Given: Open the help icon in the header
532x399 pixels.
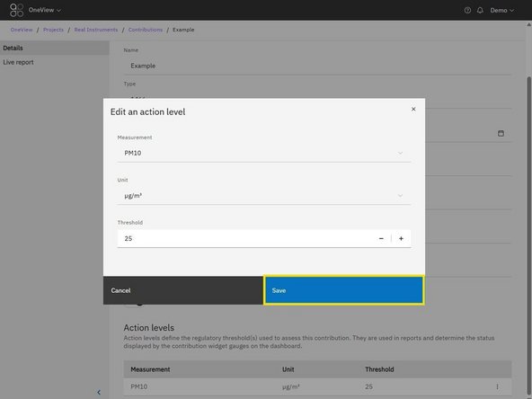Looking at the screenshot, I should click(467, 10).
